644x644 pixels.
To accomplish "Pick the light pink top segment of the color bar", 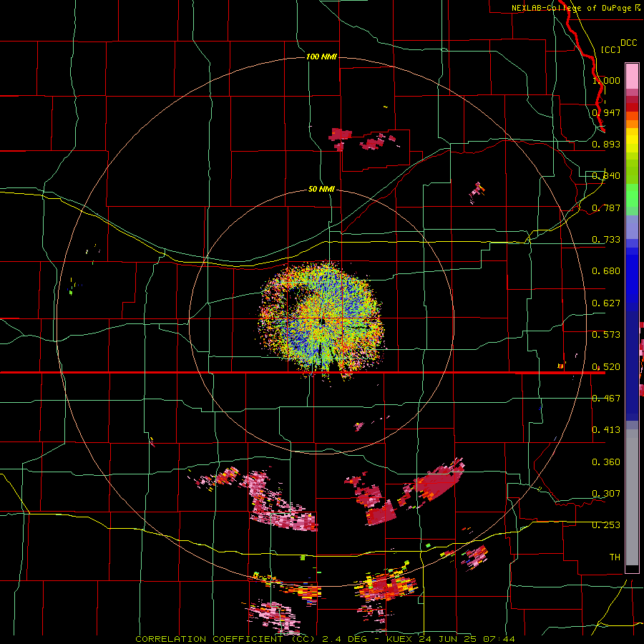I will pos(632,76).
